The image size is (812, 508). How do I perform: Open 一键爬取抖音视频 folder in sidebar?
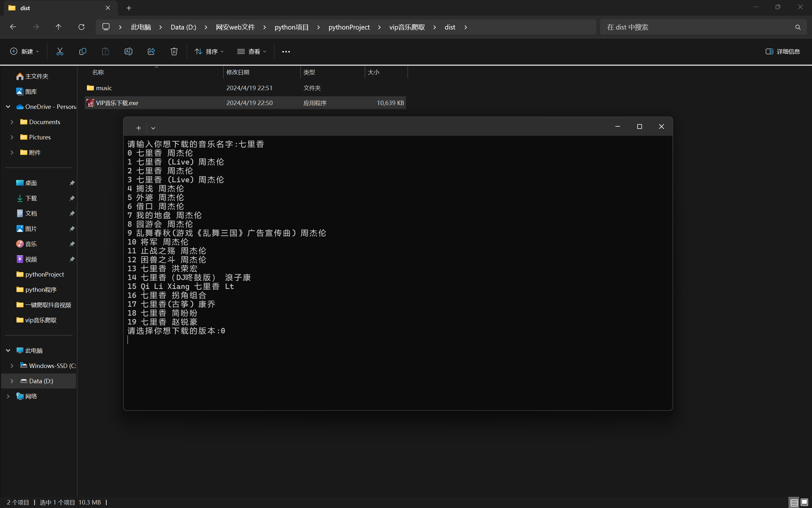(x=44, y=305)
